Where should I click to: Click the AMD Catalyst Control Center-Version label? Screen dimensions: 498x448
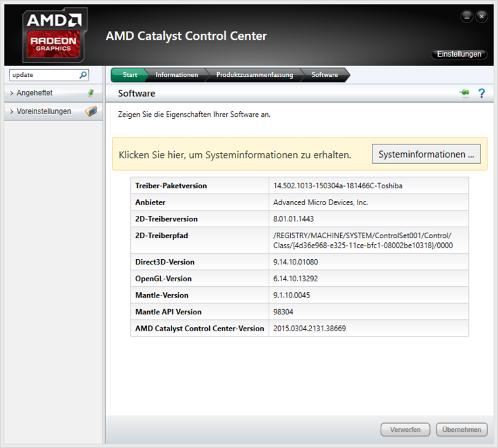200,329
